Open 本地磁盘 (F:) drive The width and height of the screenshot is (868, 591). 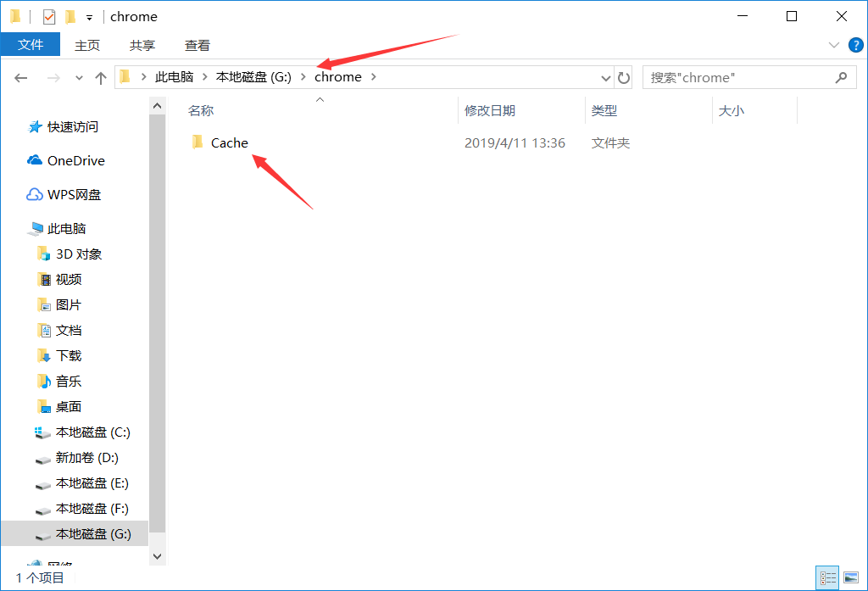point(92,509)
